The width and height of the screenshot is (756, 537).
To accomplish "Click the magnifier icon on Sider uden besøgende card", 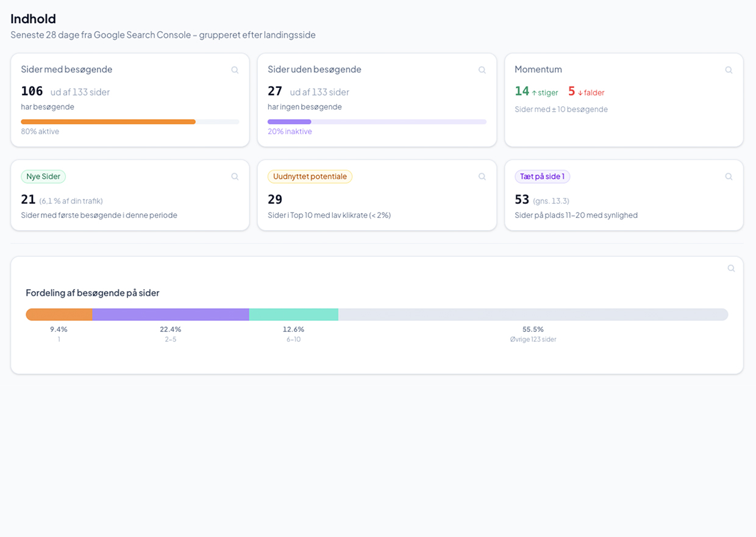I will [x=482, y=70].
